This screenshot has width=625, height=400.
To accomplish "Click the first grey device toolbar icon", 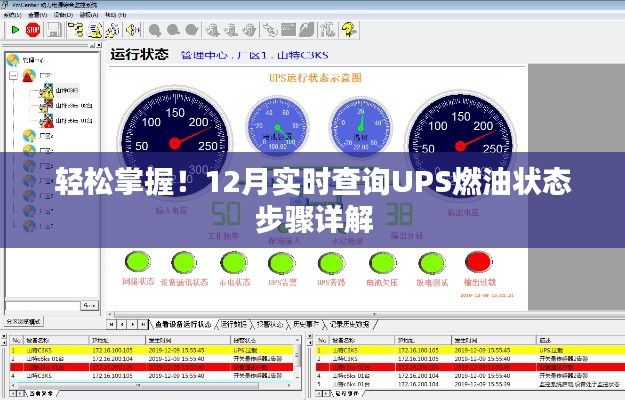I will pyautogui.click(x=212, y=30).
